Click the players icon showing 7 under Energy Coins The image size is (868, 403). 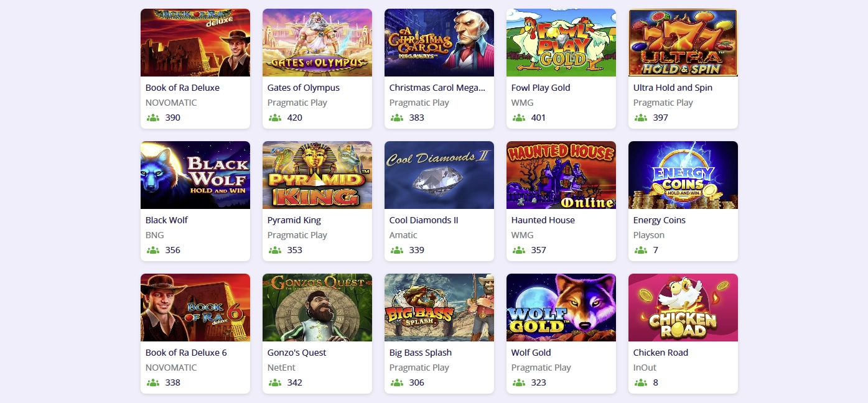[640, 249]
